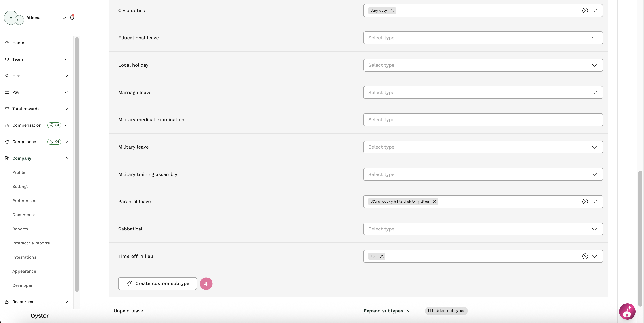Collapse the Company menu chevron
Viewport: 644px width, 323px height.
pyautogui.click(x=66, y=158)
